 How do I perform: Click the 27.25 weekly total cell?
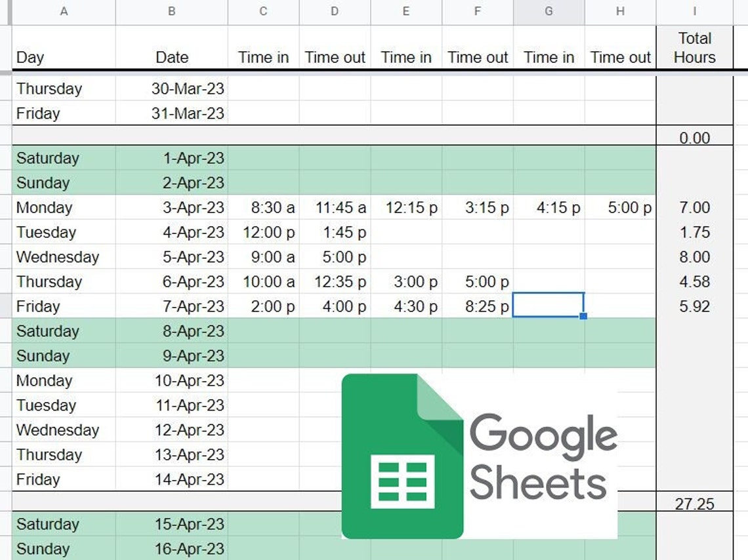(x=695, y=502)
